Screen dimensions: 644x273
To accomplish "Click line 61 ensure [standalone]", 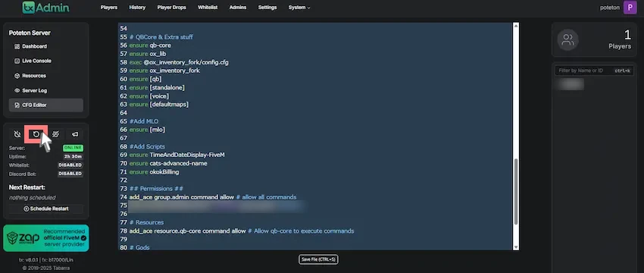I will (x=157, y=87).
